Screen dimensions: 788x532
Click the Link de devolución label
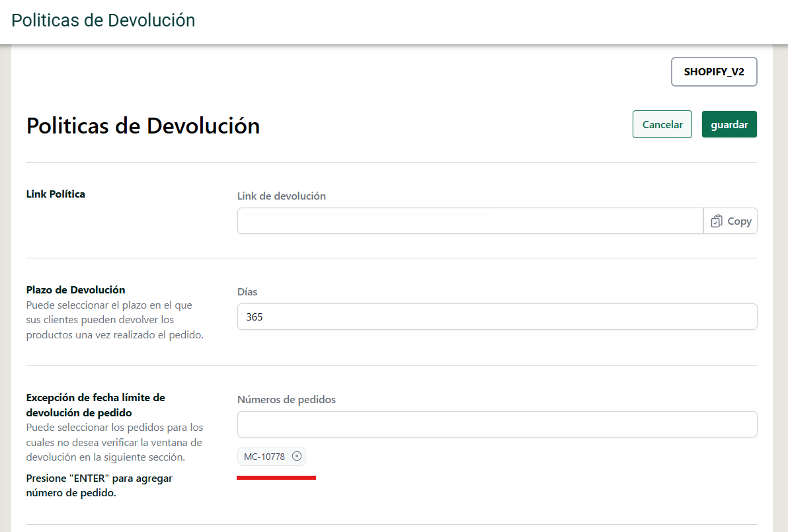coord(281,196)
